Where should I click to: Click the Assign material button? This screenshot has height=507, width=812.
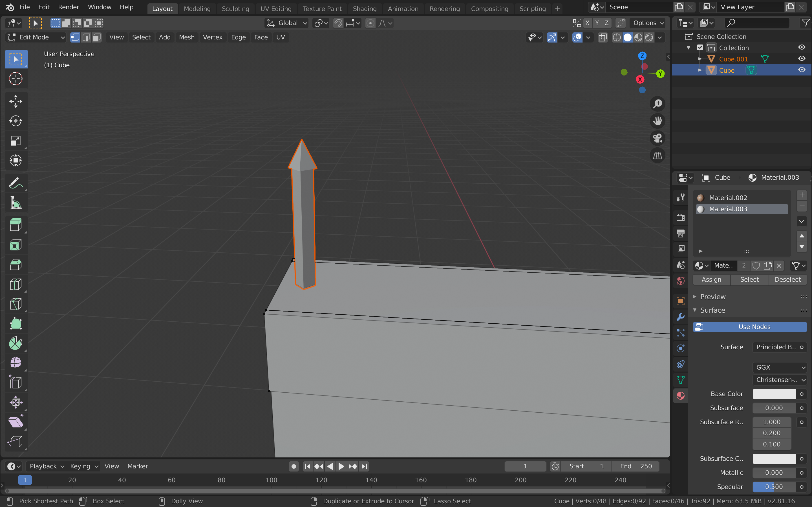[712, 279]
